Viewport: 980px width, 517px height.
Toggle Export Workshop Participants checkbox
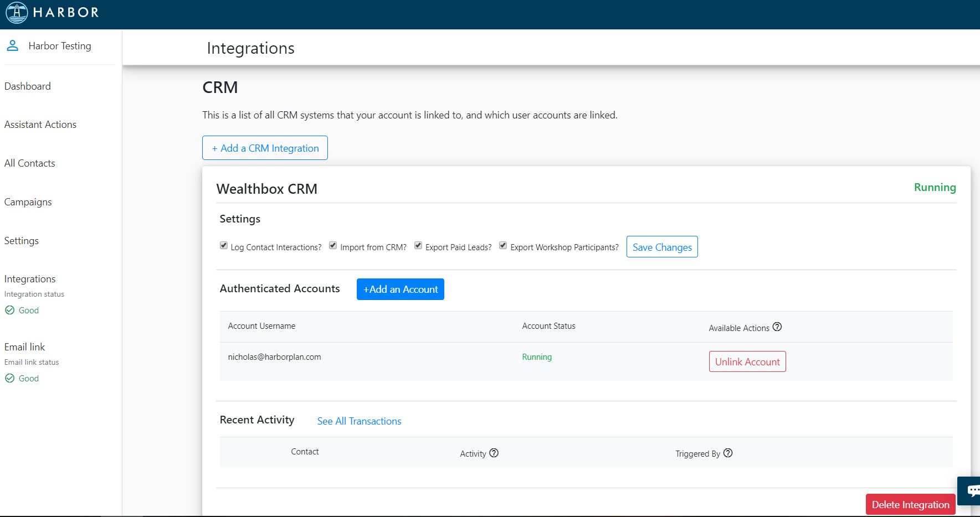503,246
